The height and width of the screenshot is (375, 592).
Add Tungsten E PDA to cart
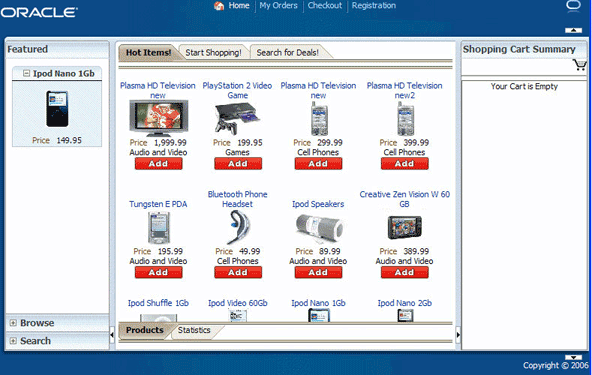(x=159, y=272)
